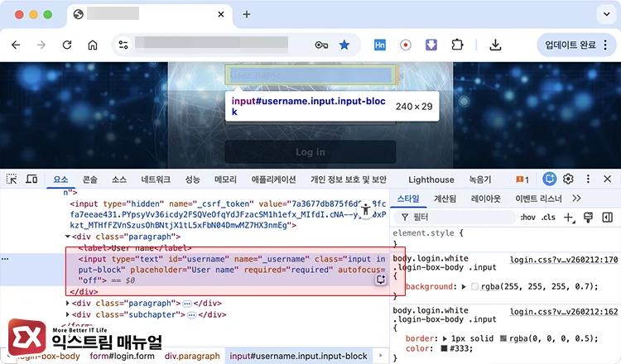Open the login.css?v…v260212:170 source link
This screenshot has width=621, height=364.
564,260
